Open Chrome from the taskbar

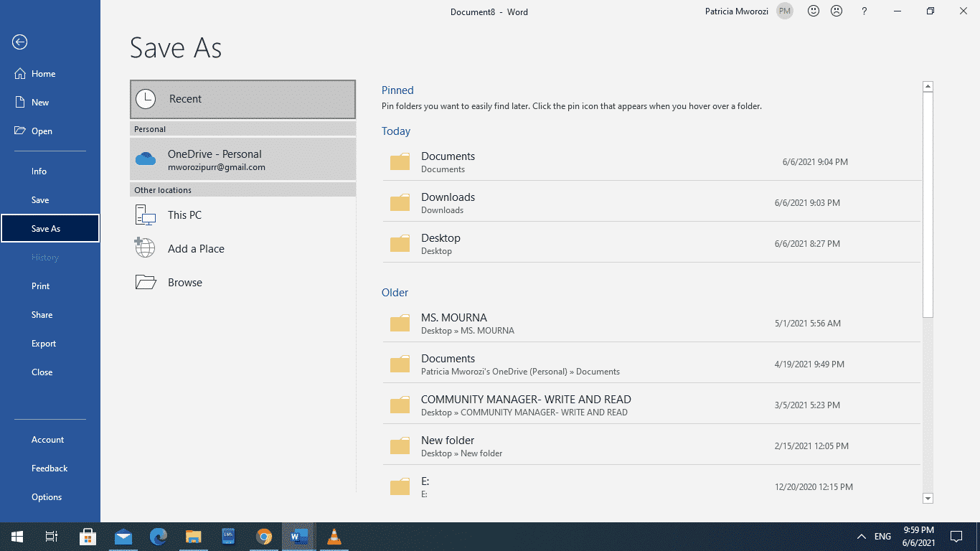pyautogui.click(x=264, y=536)
